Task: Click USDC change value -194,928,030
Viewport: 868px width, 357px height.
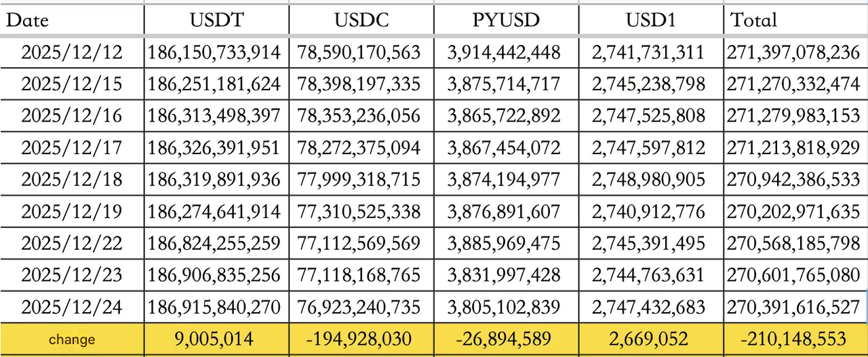Action: 361,339
